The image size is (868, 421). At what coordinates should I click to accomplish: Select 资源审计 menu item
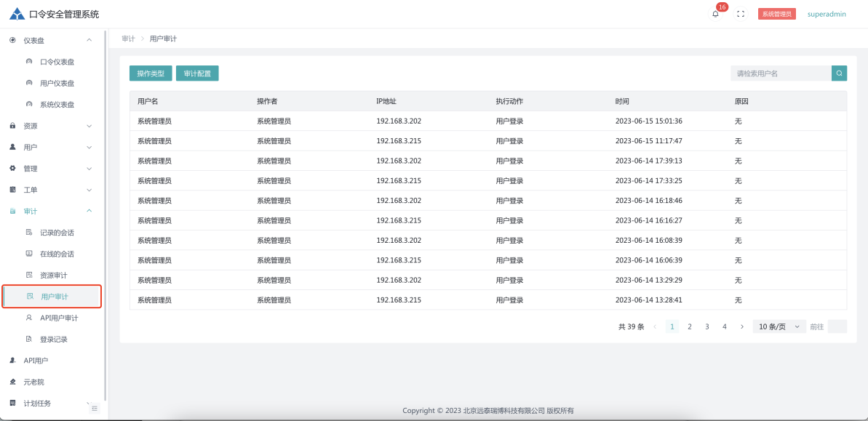click(x=53, y=275)
